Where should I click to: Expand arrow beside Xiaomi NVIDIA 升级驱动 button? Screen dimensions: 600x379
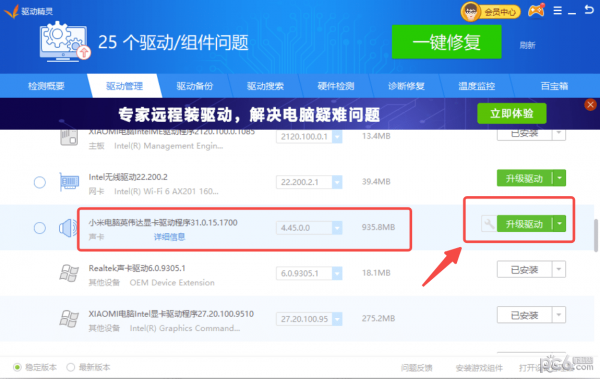coord(559,224)
